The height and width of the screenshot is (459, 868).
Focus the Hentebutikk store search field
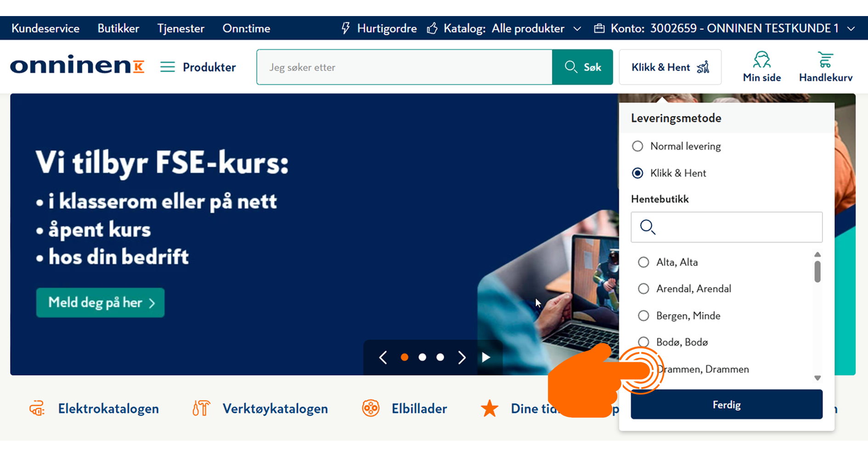(x=727, y=227)
